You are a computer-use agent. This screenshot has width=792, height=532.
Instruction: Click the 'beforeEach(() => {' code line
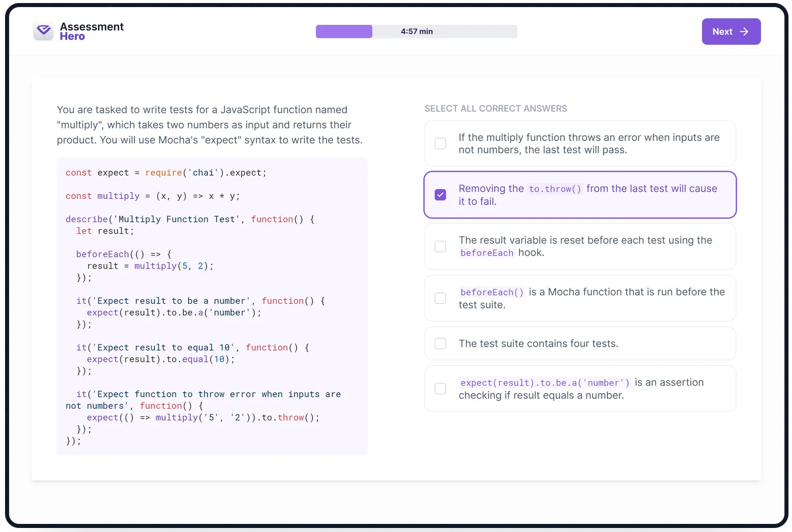coord(124,254)
